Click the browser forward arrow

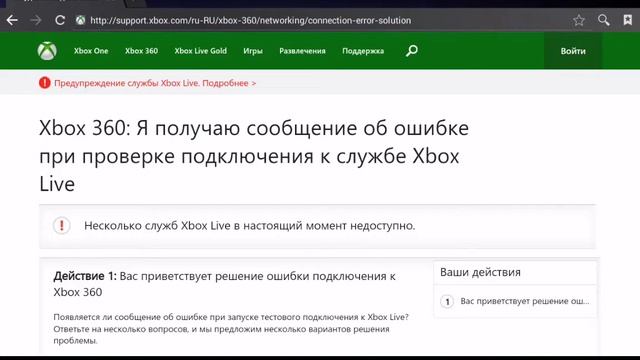(x=36, y=20)
